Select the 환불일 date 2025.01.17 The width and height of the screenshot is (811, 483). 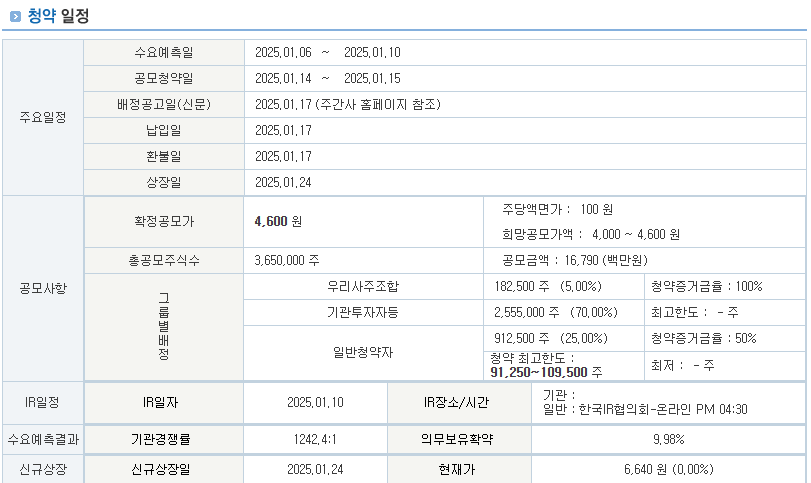pos(283,156)
